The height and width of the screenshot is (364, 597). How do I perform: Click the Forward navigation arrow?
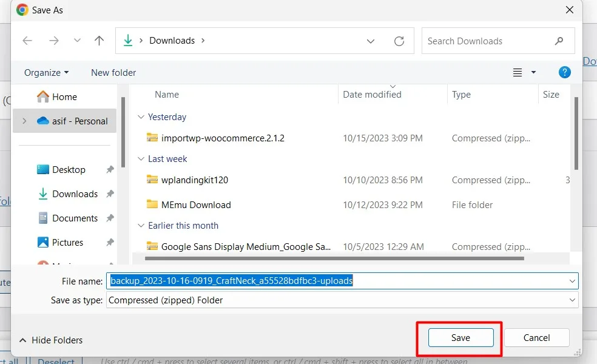point(54,41)
